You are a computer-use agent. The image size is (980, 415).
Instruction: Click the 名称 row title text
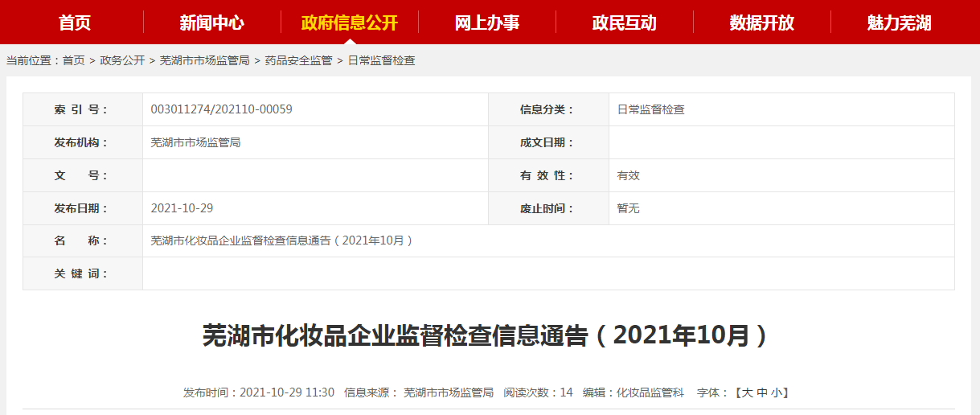pyautogui.click(x=282, y=240)
